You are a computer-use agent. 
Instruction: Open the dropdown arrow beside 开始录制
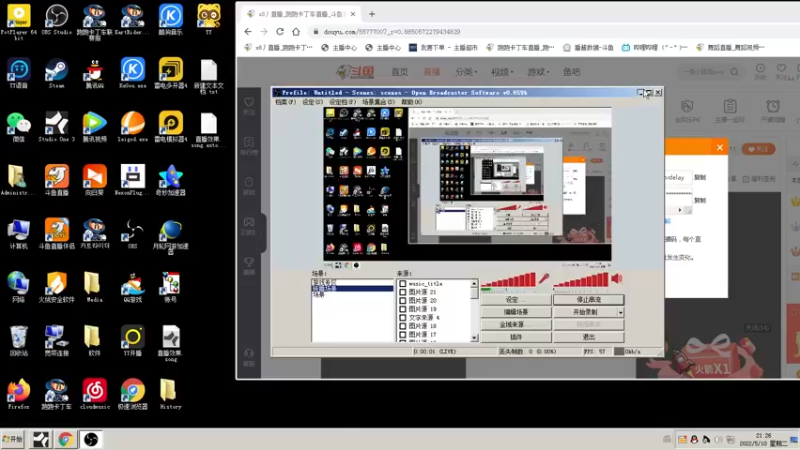click(620, 312)
